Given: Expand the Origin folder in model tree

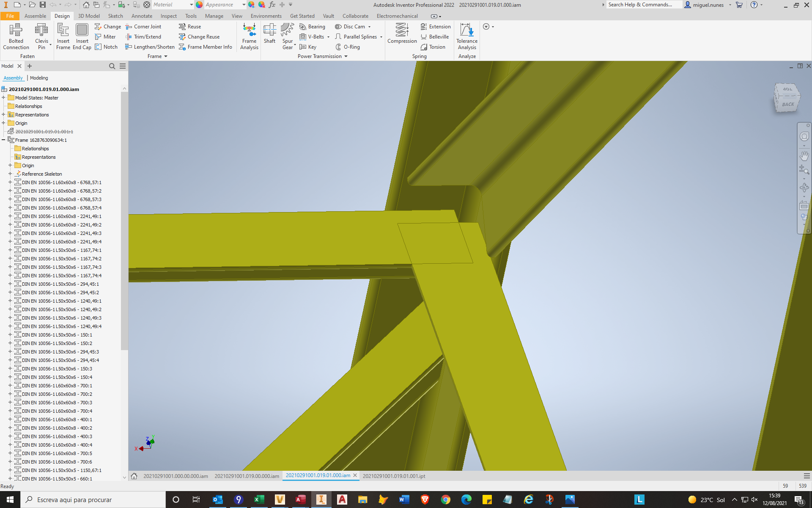Looking at the screenshot, I should coord(4,123).
